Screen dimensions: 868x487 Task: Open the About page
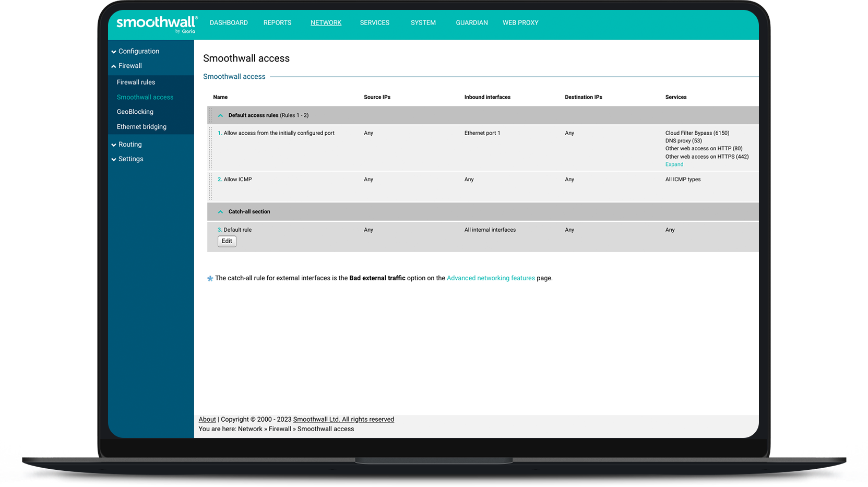click(x=207, y=419)
